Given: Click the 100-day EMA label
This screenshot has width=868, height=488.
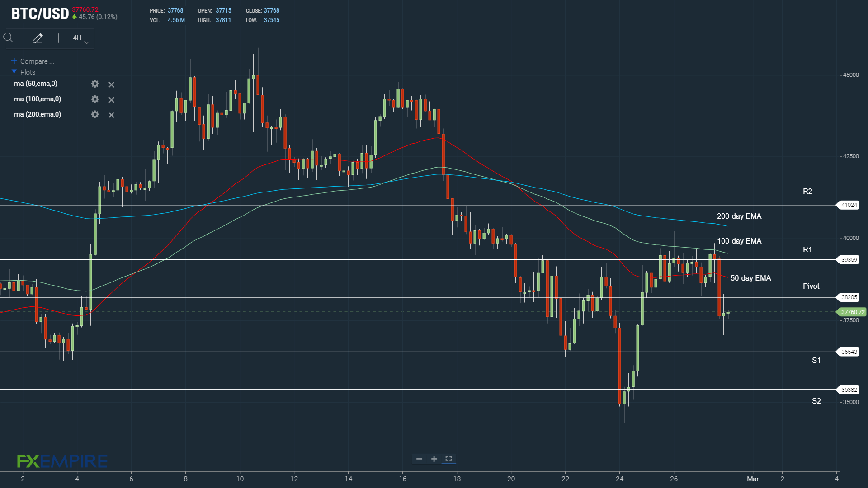Looking at the screenshot, I should (739, 241).
